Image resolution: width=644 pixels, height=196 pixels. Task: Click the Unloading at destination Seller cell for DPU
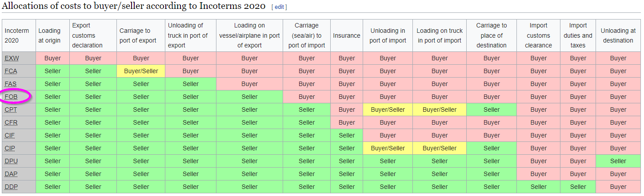point(618,161)
